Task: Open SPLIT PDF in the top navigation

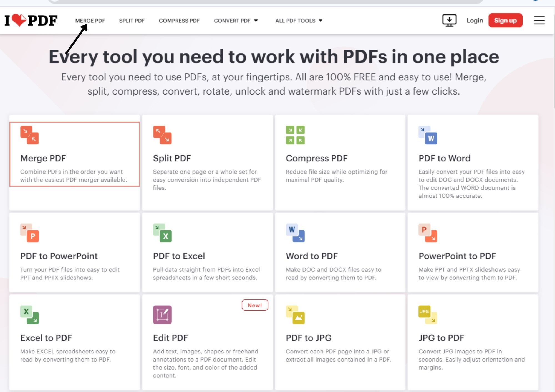Action: 132,21
